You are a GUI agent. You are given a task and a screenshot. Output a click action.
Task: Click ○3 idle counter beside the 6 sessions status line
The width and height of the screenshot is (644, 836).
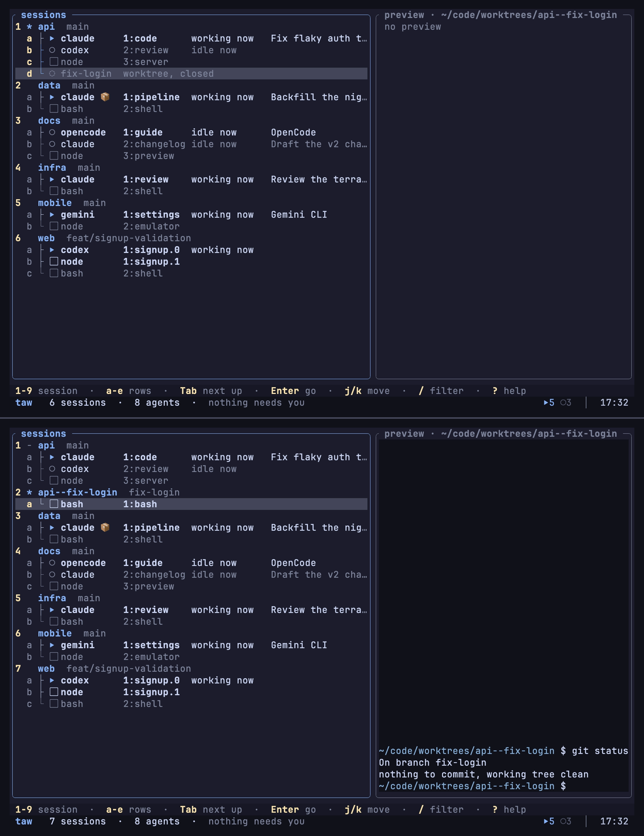click(566, 403)
